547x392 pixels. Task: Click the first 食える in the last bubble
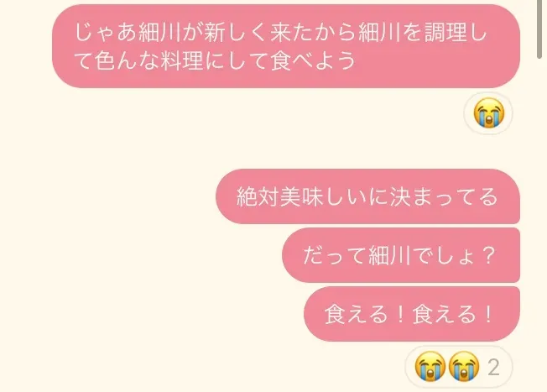click(x=357, y=314)
